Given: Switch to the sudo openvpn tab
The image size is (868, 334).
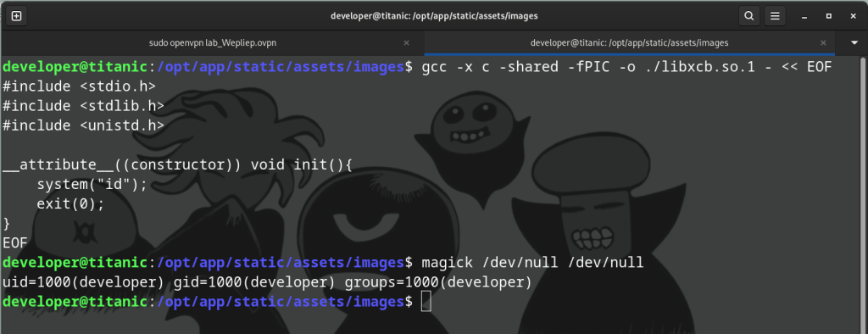Looking at the screenshot, I should point(213,42).
